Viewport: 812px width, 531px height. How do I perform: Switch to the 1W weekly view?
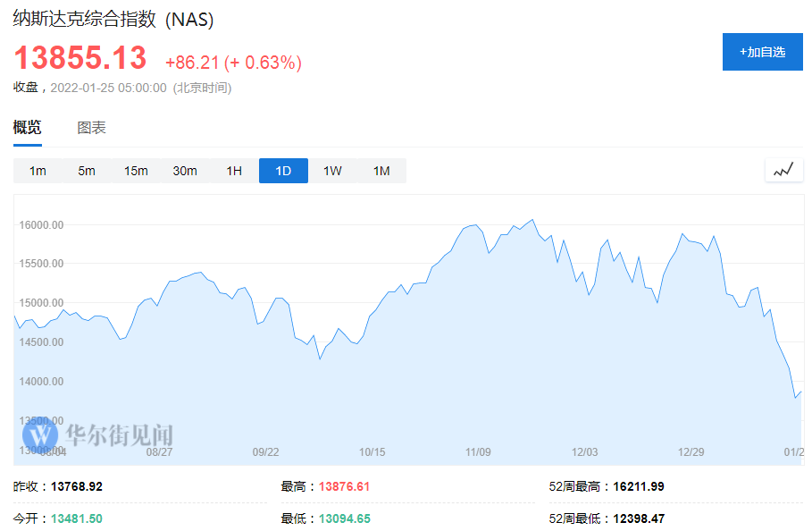332,171
